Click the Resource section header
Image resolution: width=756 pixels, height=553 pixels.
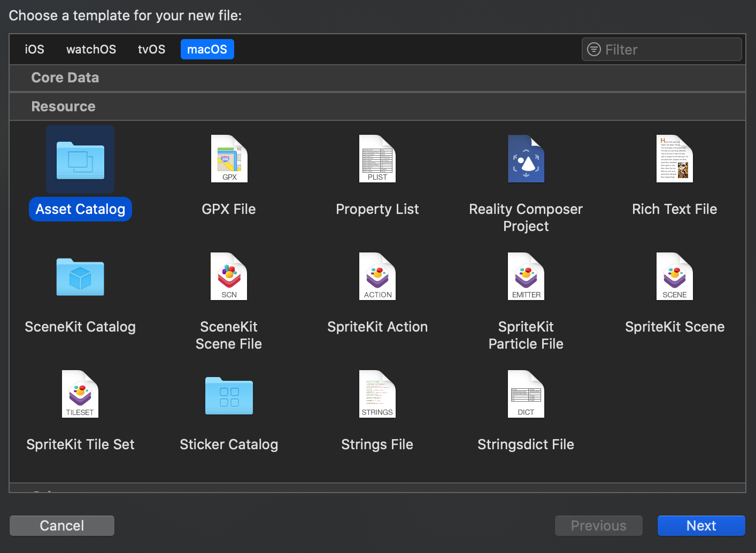(377, 106)
